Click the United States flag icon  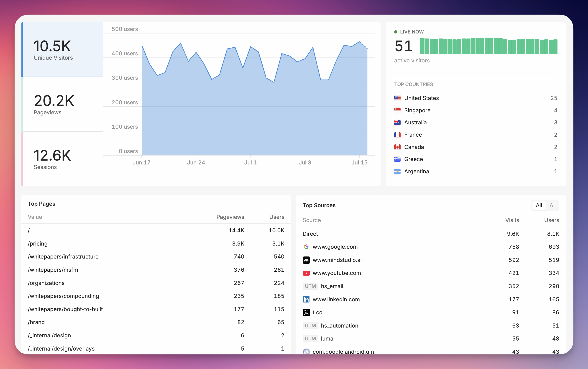pyautogui.click(x=397, y=98)
